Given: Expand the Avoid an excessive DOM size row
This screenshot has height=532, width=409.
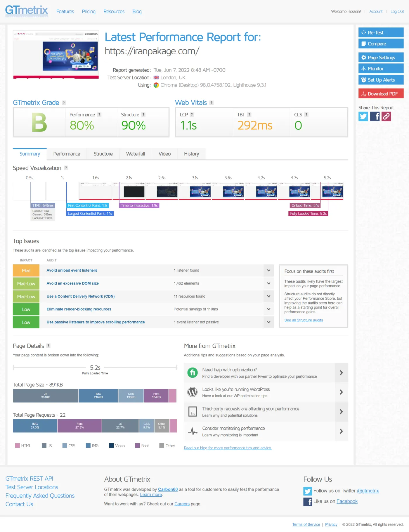Looking at the screenshot, I should coord(268,283).
